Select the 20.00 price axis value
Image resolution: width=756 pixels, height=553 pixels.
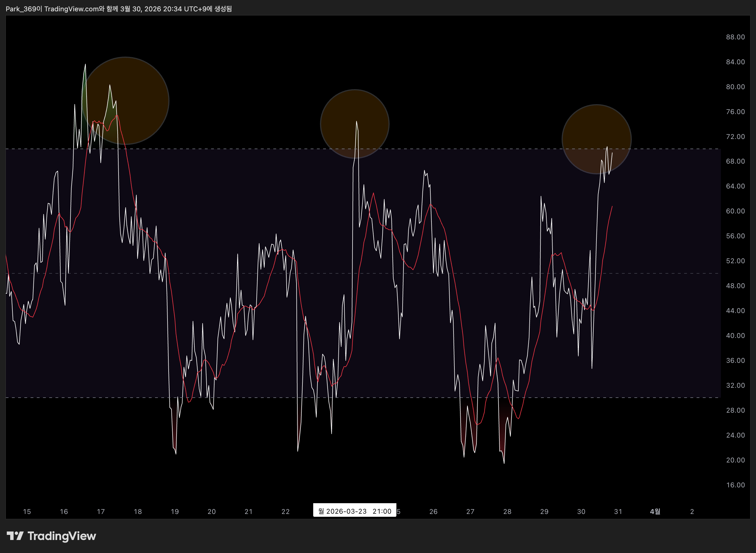click(735, 460)
